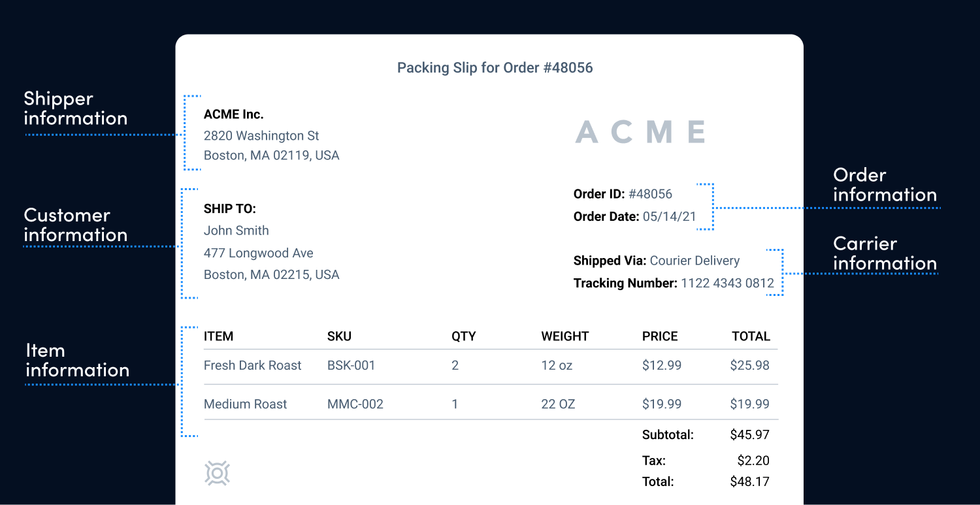Click tracking number 1122 4343 0812
Image resolution: width=980 pixels, height=505 pixels.
[727, 283]
